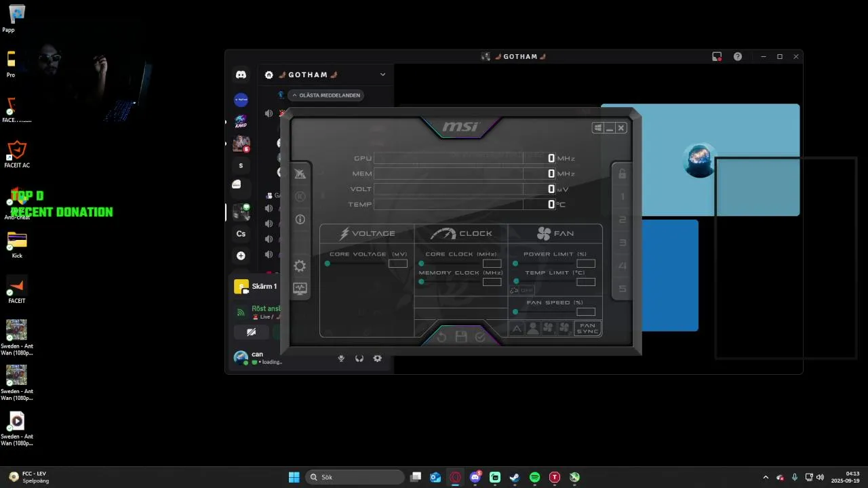The height and width of the screenshot is (488, 868).
Task: Open the hardware monitor icon in Afterburner
Action: pyautogui.click(x=300, y=288)
